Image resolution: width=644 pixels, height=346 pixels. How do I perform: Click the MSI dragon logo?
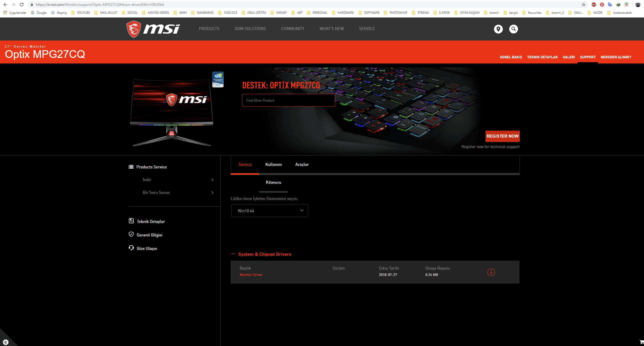point(134,29)
